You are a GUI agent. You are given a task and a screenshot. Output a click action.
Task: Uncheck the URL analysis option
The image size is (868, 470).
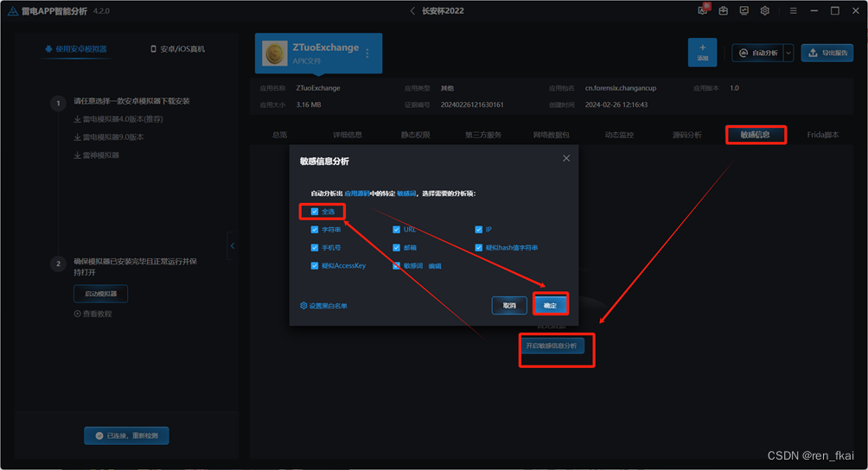396,230
